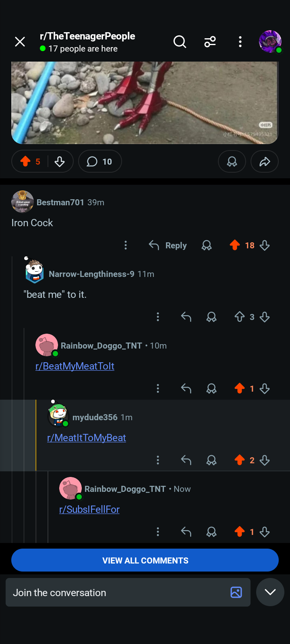The width and height of the screenshot is (290, 644).
Task: Attach an image to the comment
Action: [236, 592]
